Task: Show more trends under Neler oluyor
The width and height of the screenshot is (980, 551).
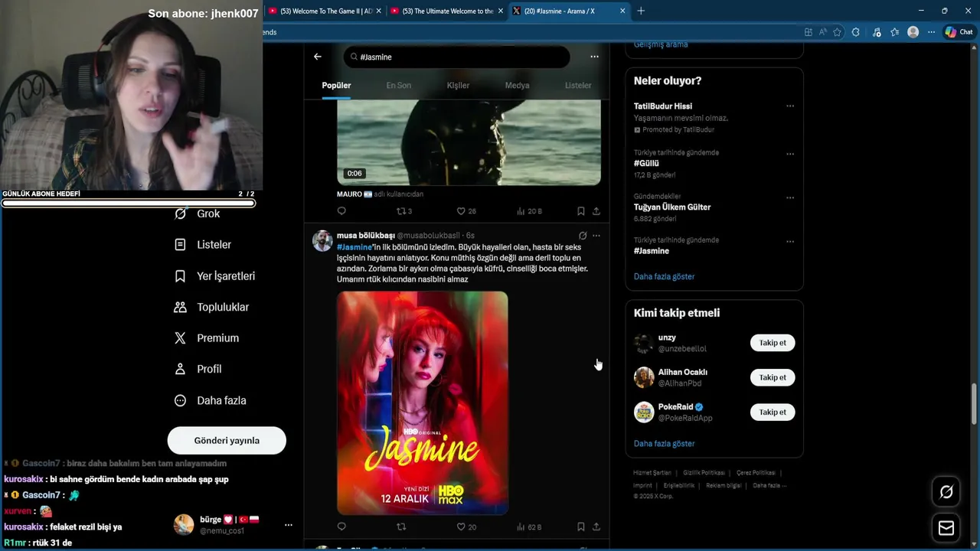Action: coord(664,276)
